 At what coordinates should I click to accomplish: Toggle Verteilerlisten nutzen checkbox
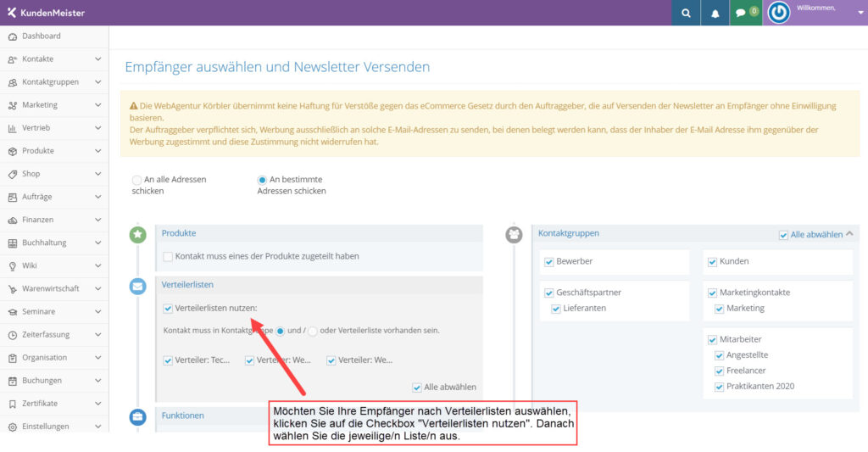coord(168,309)
